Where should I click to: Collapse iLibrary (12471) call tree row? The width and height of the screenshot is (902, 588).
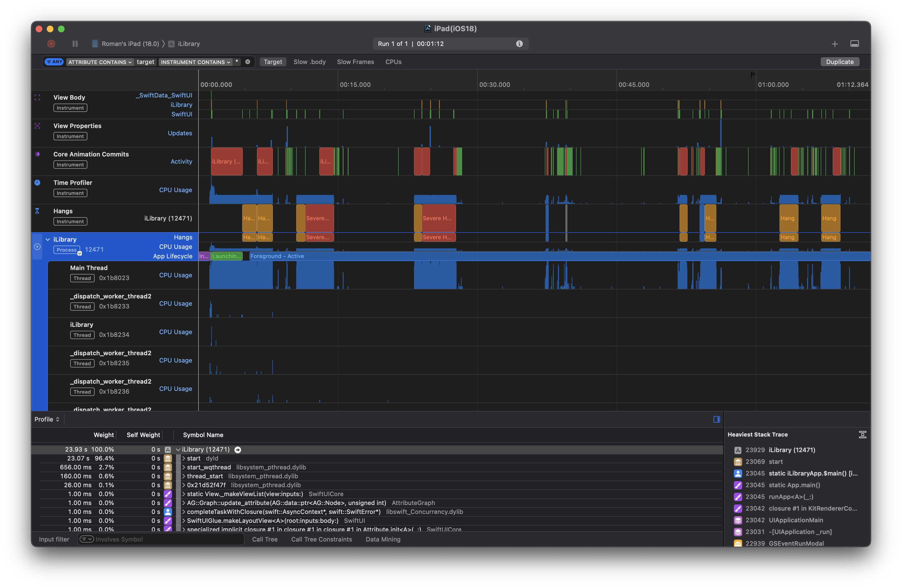point(178,450)
